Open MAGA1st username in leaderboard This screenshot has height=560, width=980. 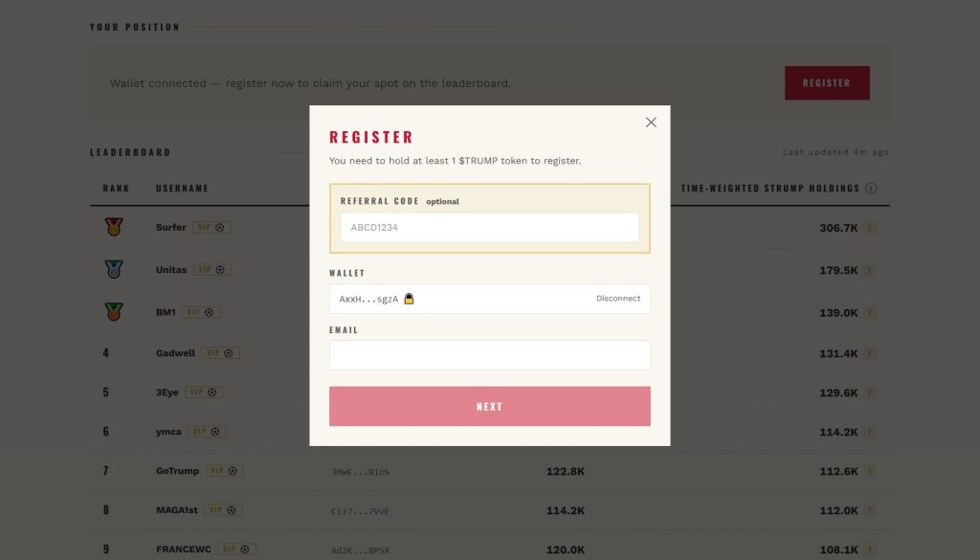177,510
